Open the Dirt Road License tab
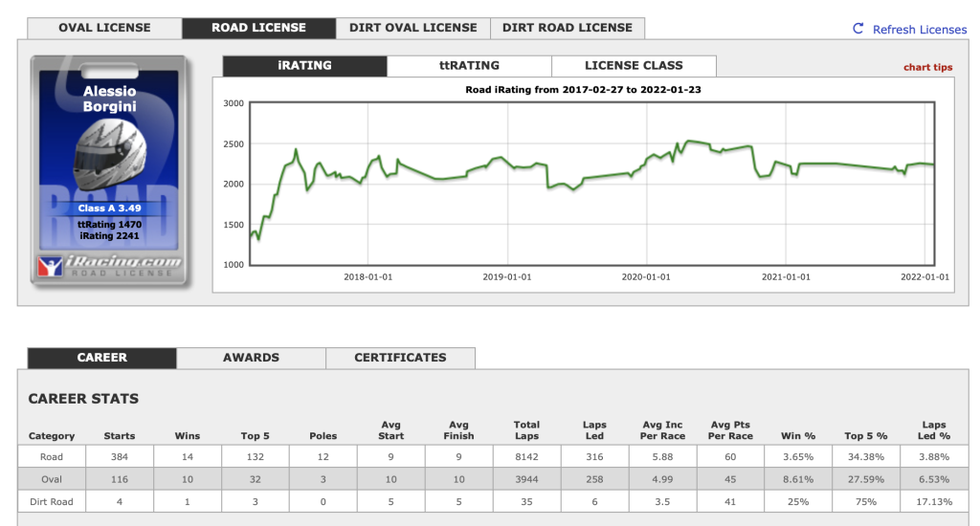Image resolution: width=980 pixels, height=526 pixels. pyautogui.click(x=568, y=28)
